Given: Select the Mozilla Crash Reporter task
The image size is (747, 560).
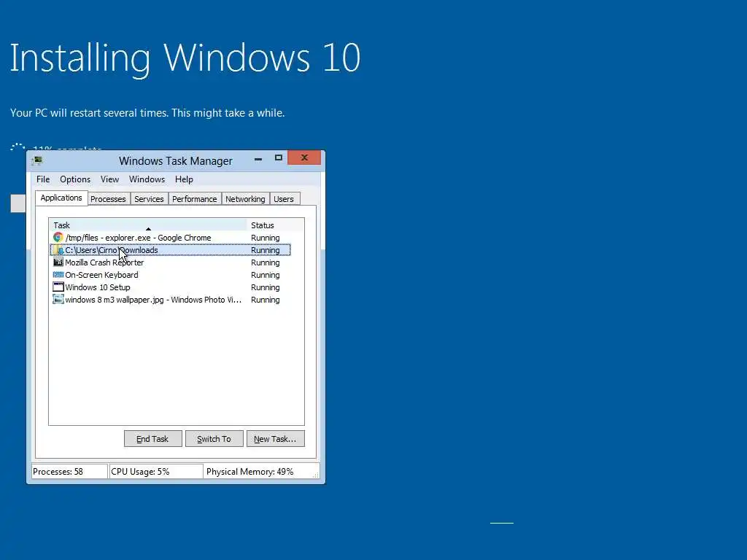Looking at the screenshot, I should (x=170, y=262).
